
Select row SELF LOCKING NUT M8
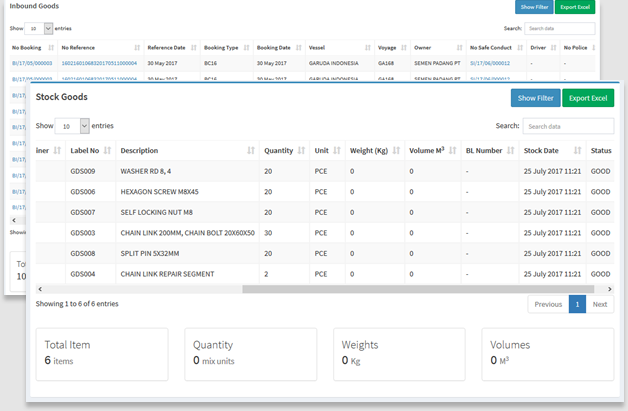click(324, 212)
